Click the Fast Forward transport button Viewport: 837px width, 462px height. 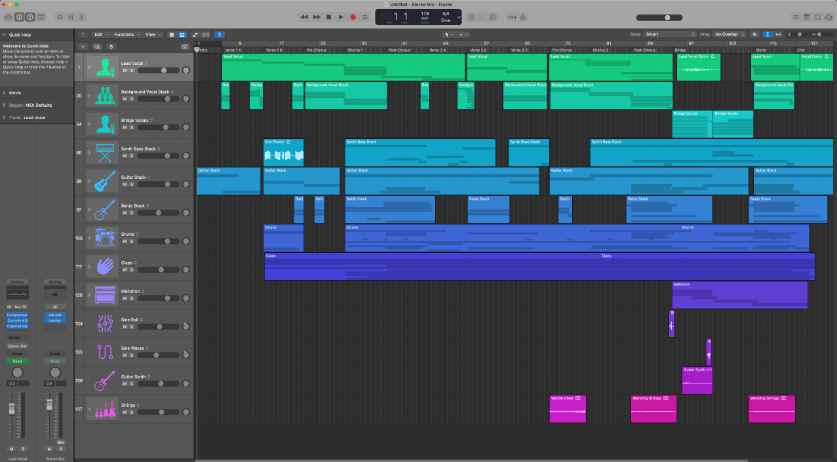[317, 17]
